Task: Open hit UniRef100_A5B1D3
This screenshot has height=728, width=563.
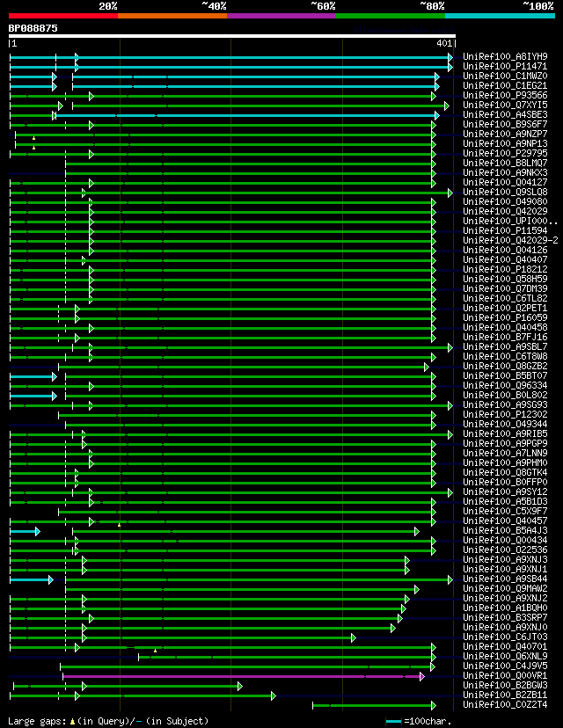Action: [505, 501]
